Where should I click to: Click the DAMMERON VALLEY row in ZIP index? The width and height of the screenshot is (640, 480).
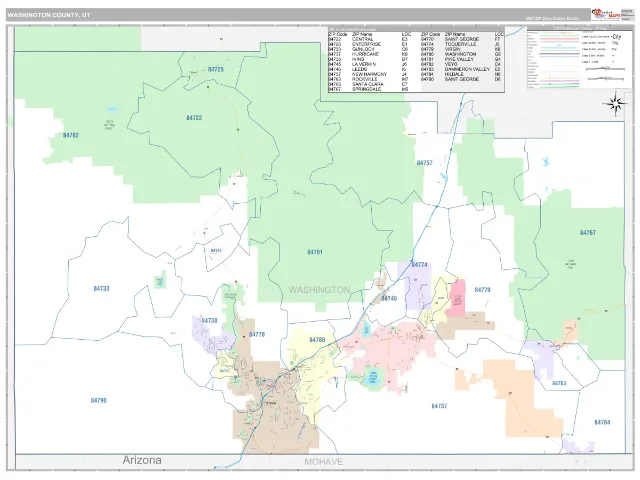click(461, 69)
